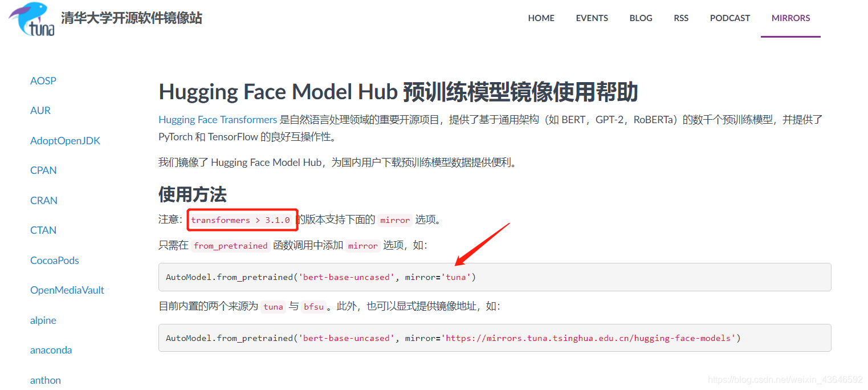
Task: Navigate to the HOME menu item
Action: [540, 18]
